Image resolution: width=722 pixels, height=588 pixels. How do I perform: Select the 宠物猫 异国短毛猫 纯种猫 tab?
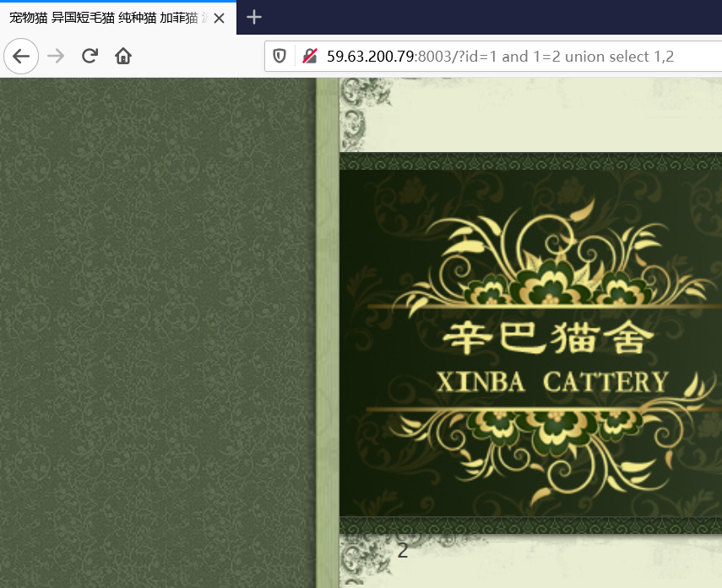(118, 18)
